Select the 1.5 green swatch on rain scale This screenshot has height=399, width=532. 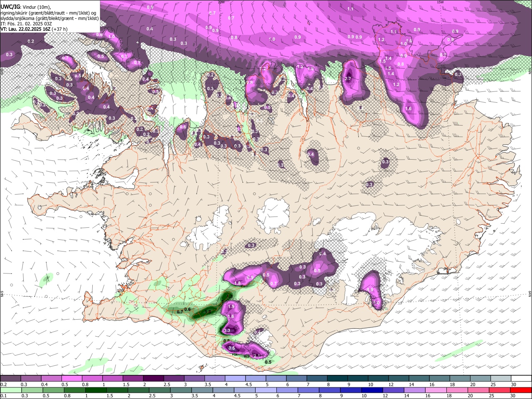point(117,390)
